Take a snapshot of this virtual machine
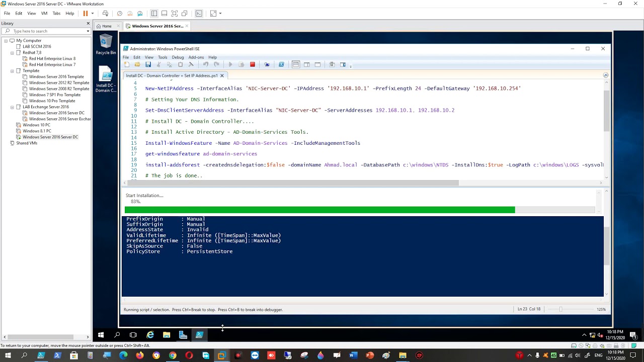Viewport: 644px width, 362px height. point(119,14)
